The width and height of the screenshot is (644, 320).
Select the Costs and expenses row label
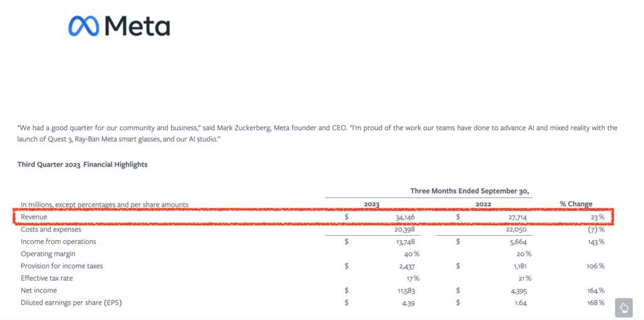(x=51, y=229)
